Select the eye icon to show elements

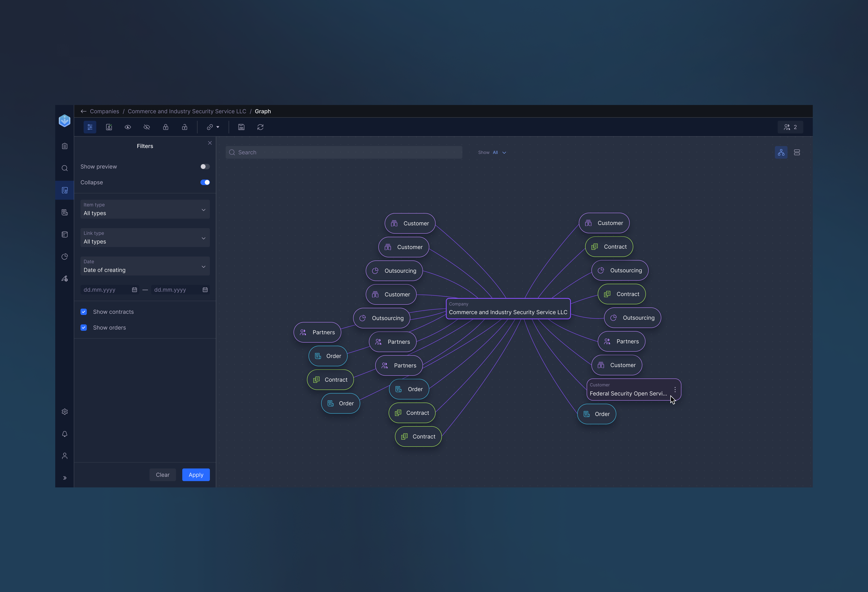128,127
